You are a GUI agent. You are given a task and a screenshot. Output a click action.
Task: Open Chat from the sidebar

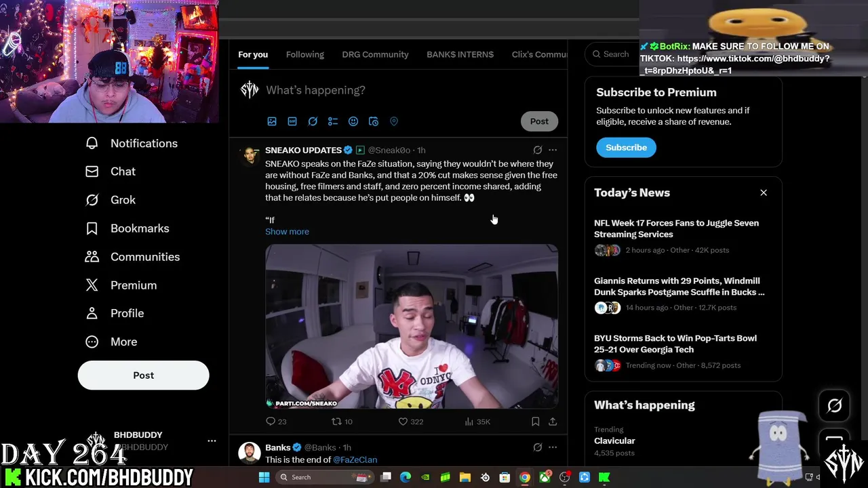111,171
